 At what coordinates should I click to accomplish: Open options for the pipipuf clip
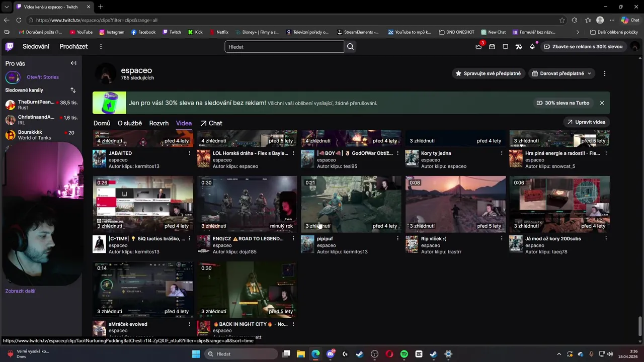click(397, 238)
